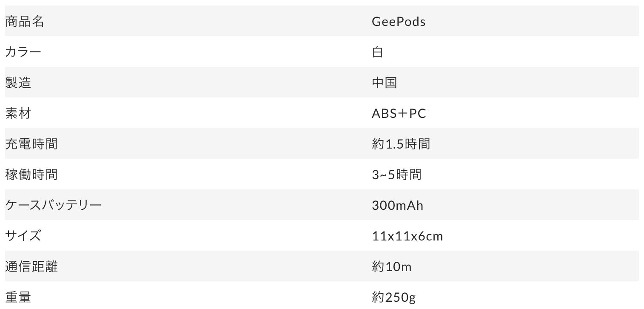Viewport: 644px width, 309px height.
Task: Select the ABS+PC material value
Action: (399, 113)
